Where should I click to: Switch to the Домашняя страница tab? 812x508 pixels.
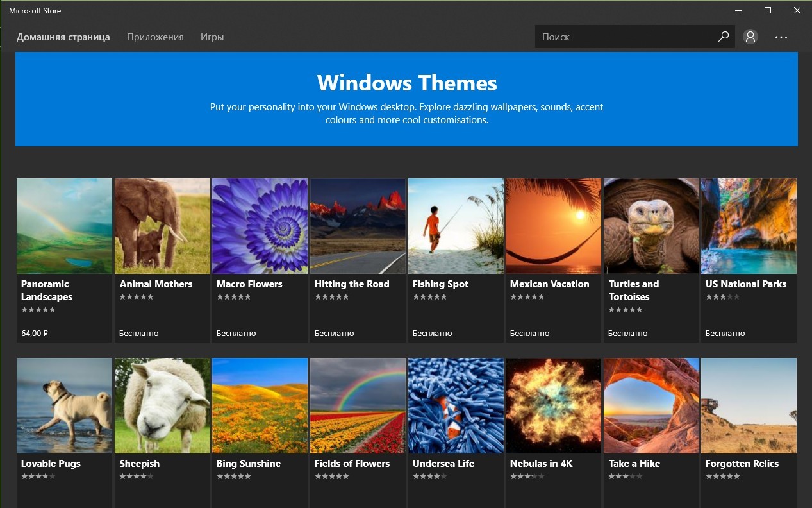(x=63, y=37)
